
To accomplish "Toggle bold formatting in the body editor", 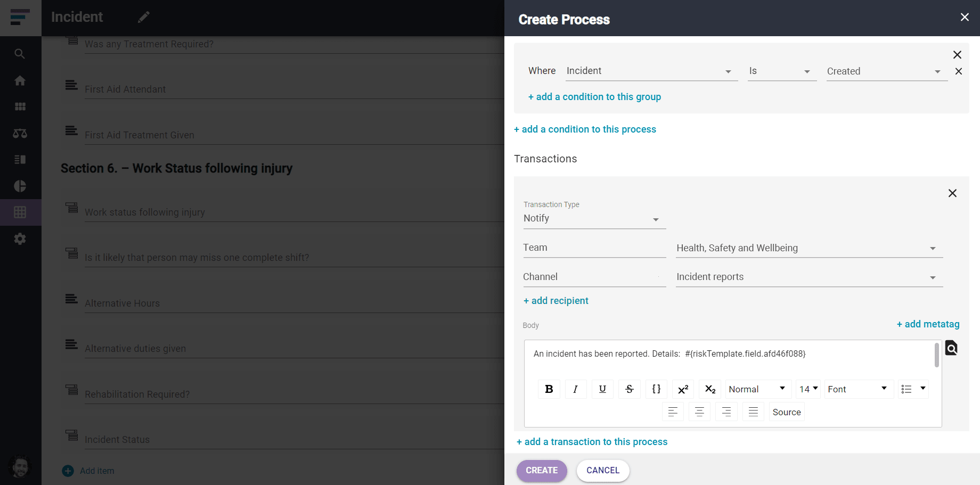I will [x=549, y=389].
